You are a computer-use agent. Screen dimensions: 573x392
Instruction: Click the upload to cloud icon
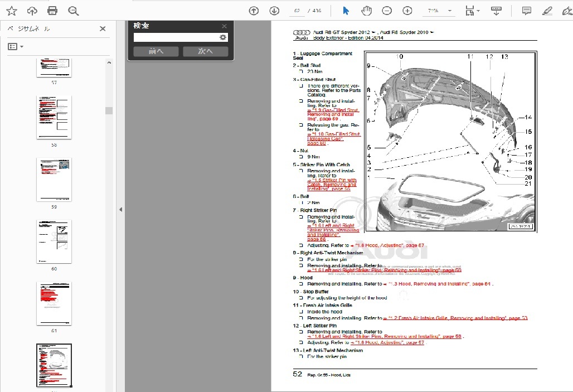(x=32, y=11)
